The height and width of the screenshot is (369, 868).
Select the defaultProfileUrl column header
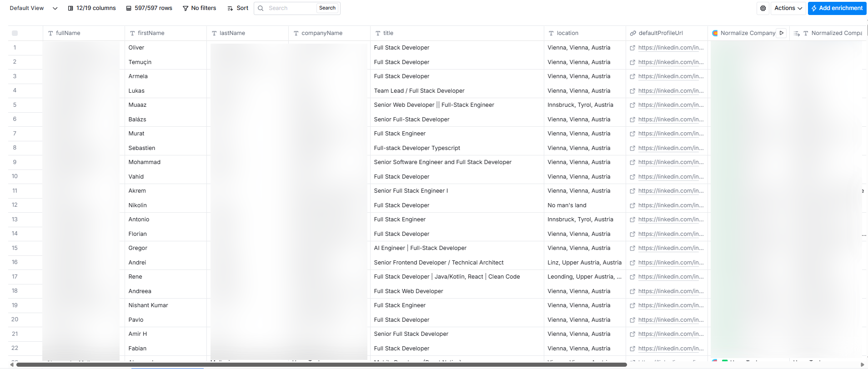pos(667,33)
